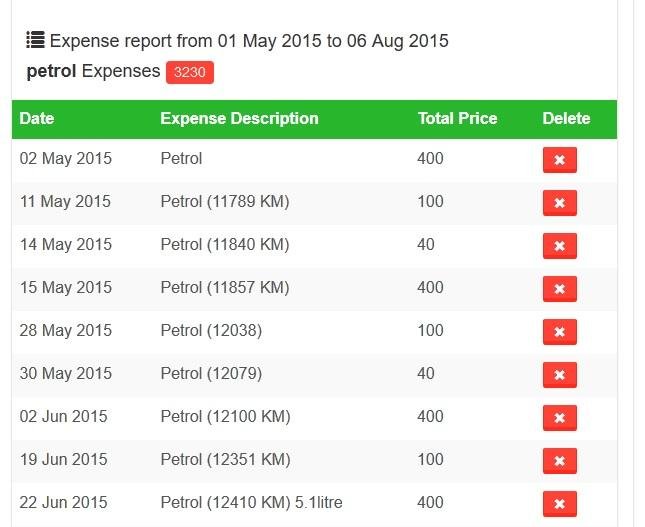Delete the Petrol (11840 KM) expense
The image size is (645, 527).
click(559, 246)
